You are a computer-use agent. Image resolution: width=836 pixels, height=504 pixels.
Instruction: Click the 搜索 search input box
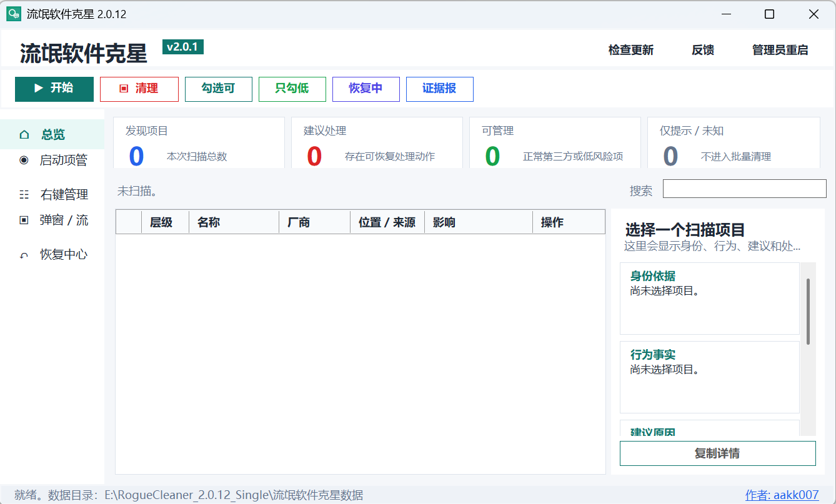[744, 189]
